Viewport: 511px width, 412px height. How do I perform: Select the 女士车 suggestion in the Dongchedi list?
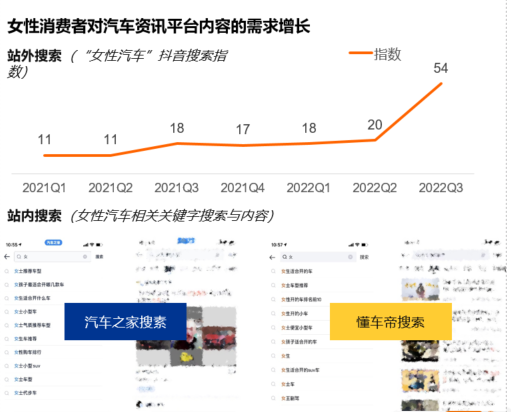[x=288, y=384]
